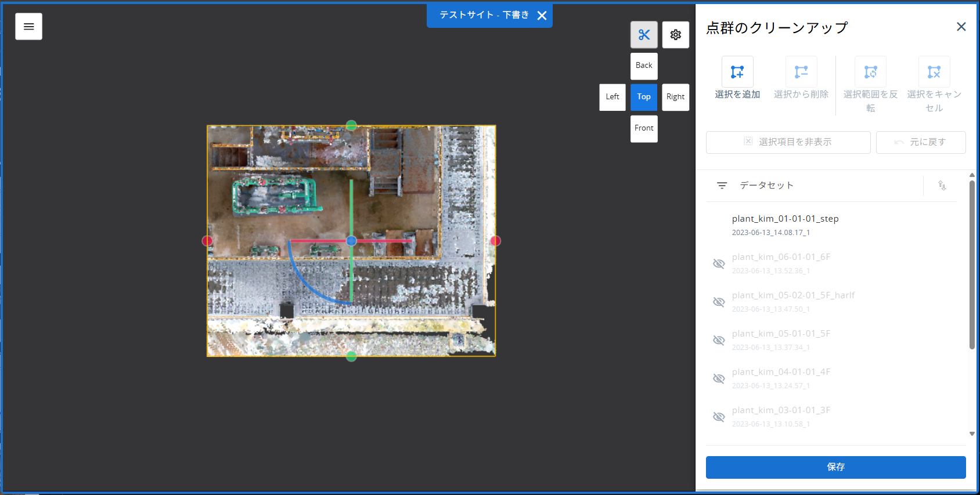980x495 pixels.
Task: Open the hamburger menu
Action: [28, 27]
